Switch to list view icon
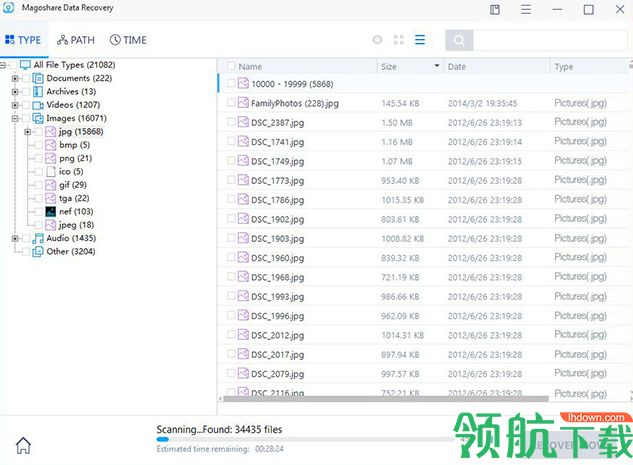Viewport: 633px width, 465px height. tap(420, 40)
